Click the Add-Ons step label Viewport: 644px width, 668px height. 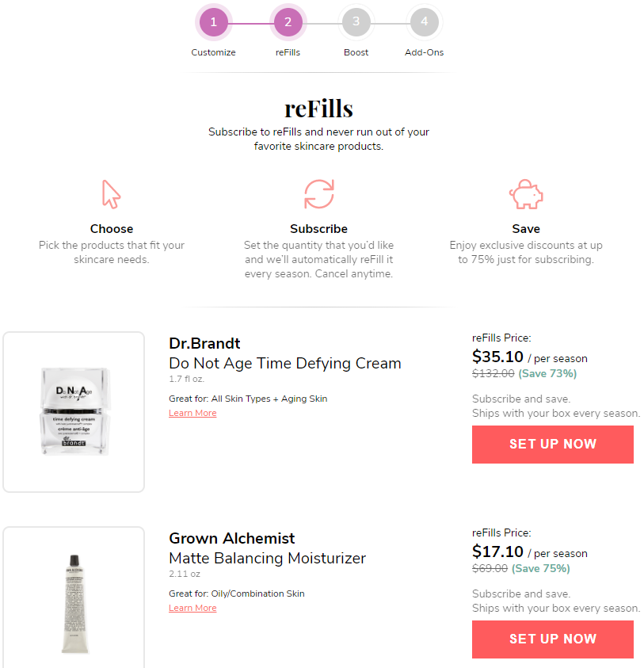click(x=424, y=52)
